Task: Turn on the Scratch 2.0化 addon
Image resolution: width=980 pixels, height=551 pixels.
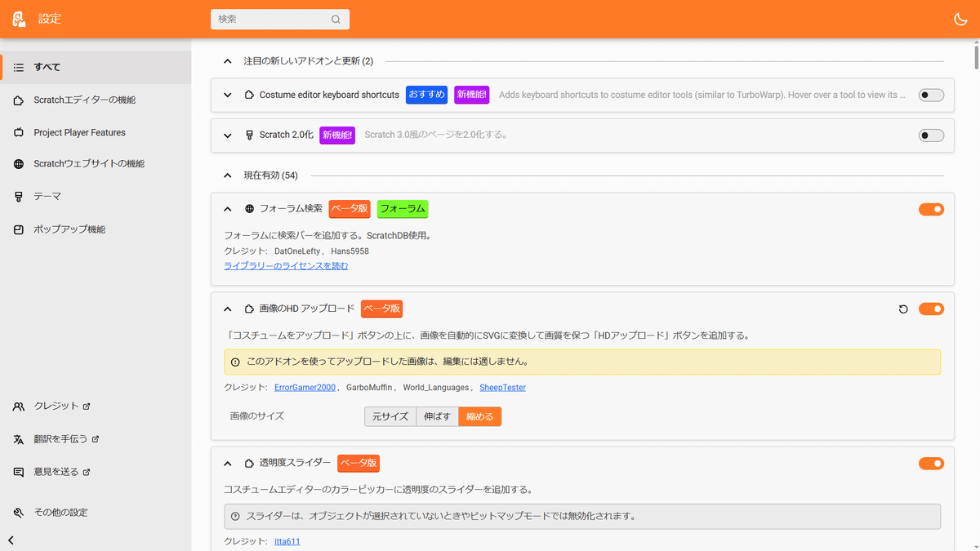Action: [x=930, y=135]
